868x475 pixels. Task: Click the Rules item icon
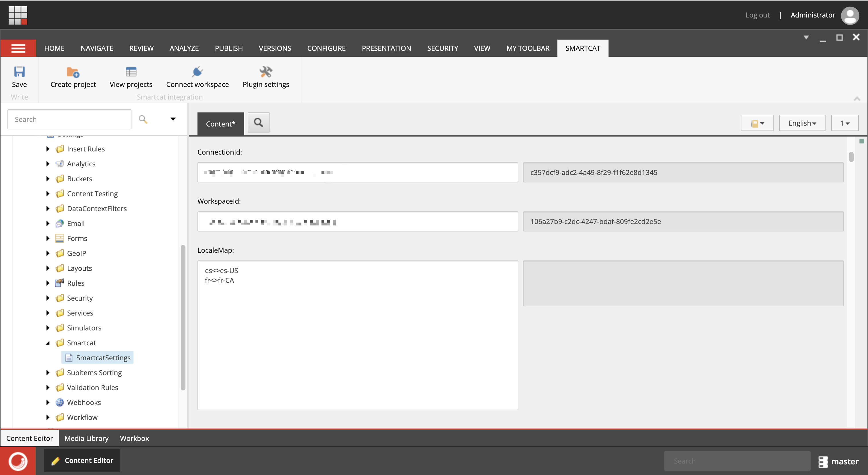click(x=60, y=283)
